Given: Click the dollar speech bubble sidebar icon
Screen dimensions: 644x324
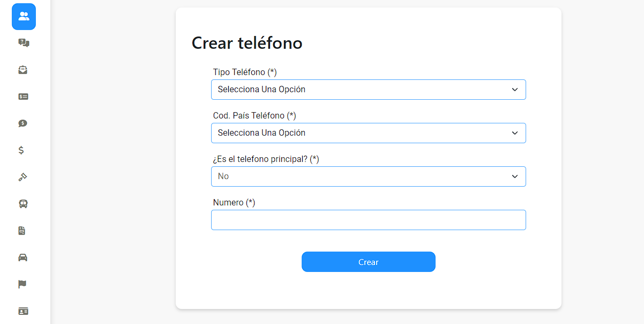Looking at the screenshot, I should pyautogui.click(x=23, y=123).
